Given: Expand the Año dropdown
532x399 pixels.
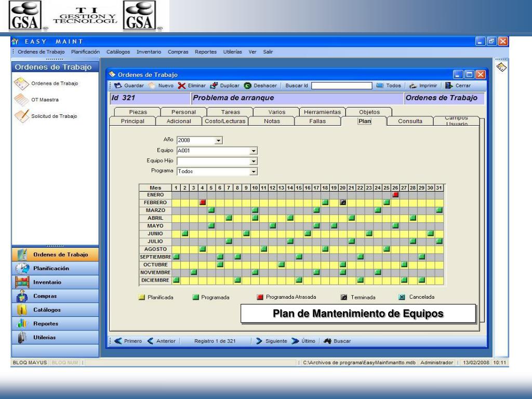Looking at the screenshot, I should coord(219,140).
